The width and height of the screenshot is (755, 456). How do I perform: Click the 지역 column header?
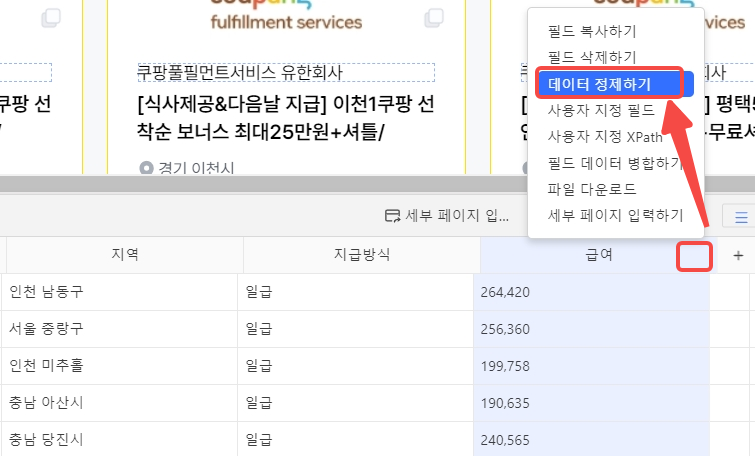pos(124,256)
